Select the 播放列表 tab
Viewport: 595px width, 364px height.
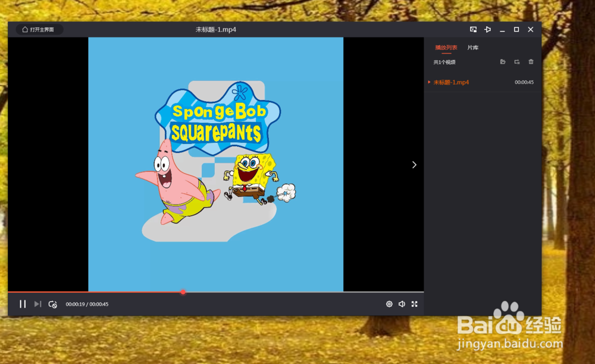coord(446,48)
